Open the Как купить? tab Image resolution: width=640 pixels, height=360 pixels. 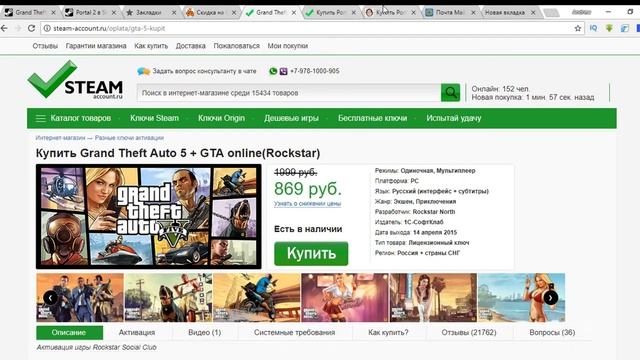388,333
